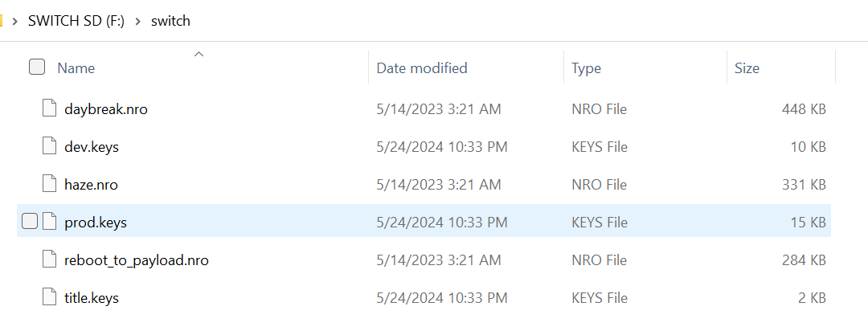This screenshot has height=331, width=868.
Task: Select the haze.nro file icon
Action: pyautogui.click(x=50, y=184)
